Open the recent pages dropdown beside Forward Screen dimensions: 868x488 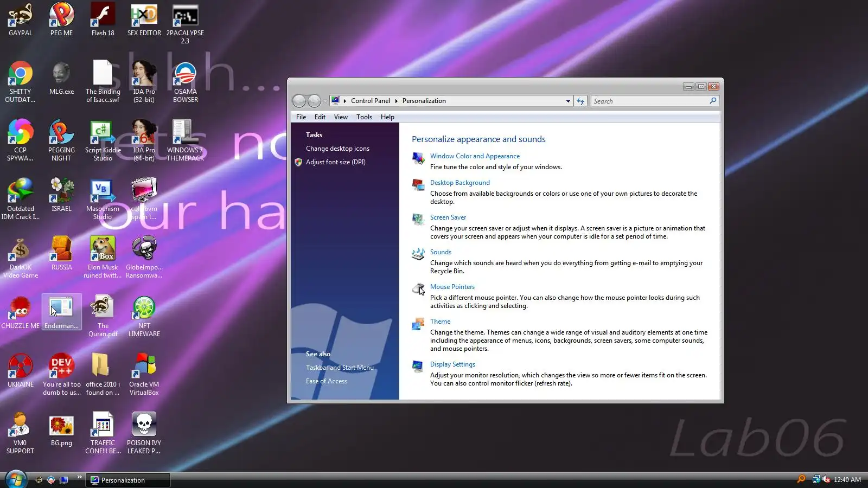coord(325,101)
